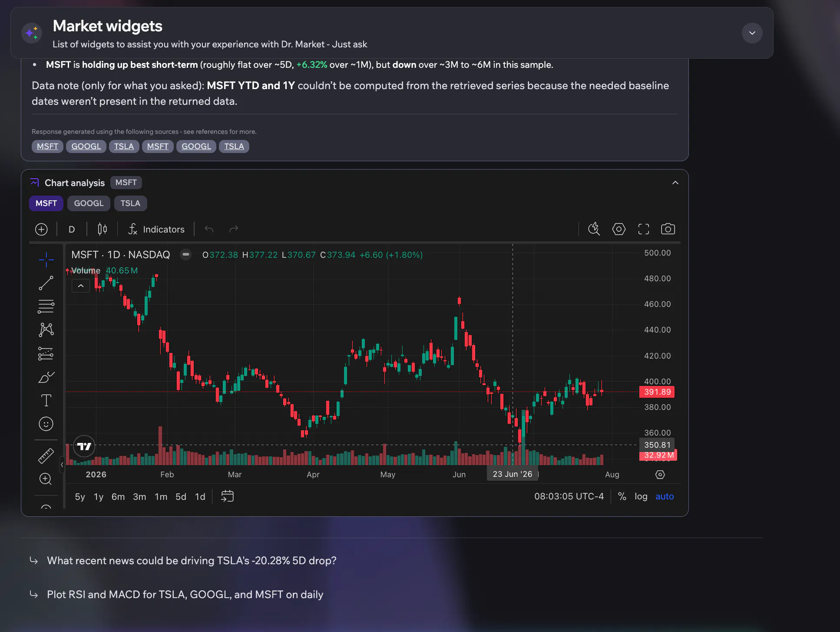Enter fullscreen chart mode

[643, 229]
